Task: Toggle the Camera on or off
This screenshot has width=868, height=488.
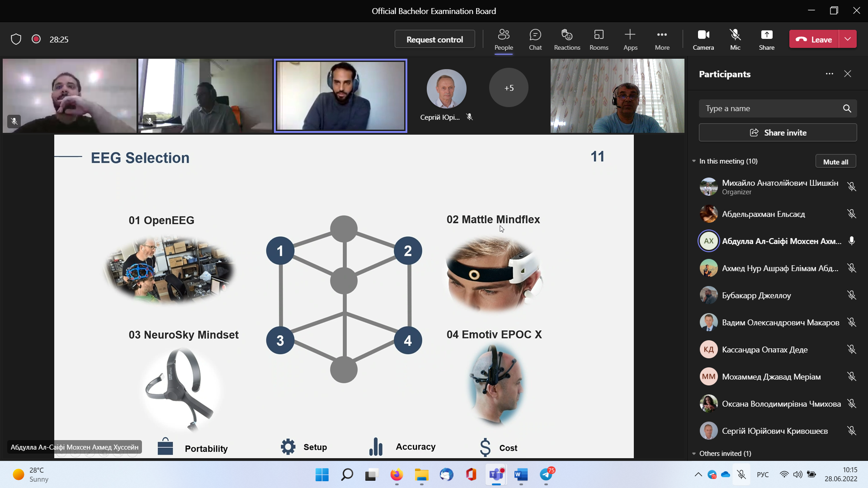Action: click(703, 35)
